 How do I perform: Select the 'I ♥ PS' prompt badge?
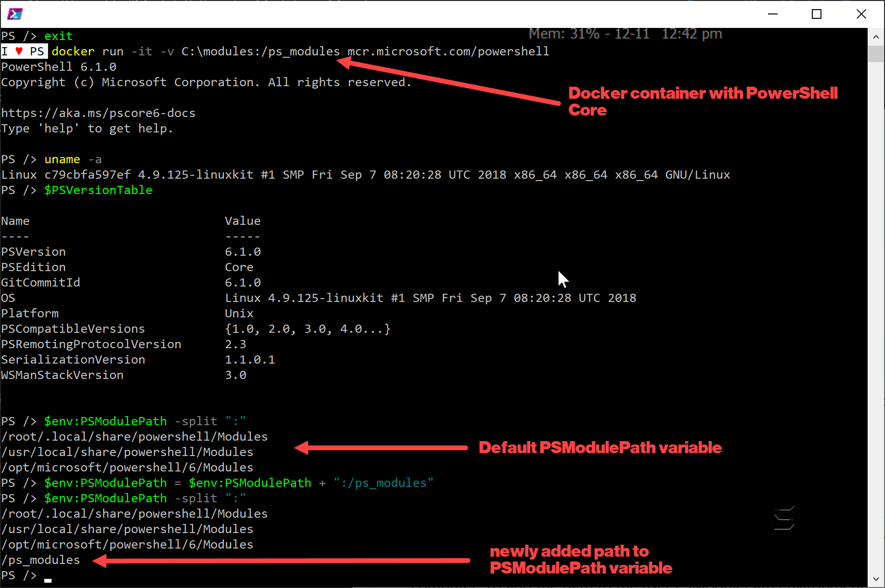[24, 51]
